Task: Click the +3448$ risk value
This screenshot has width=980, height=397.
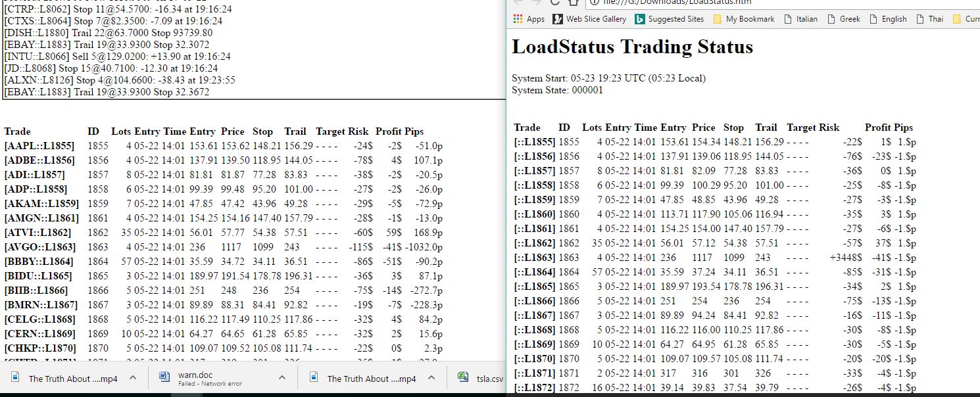Action: pos(846,258)
